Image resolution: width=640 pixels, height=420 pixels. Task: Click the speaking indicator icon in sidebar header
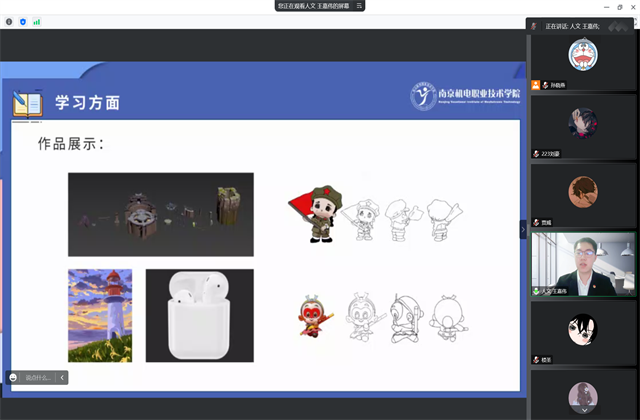[x=535, y=26]
